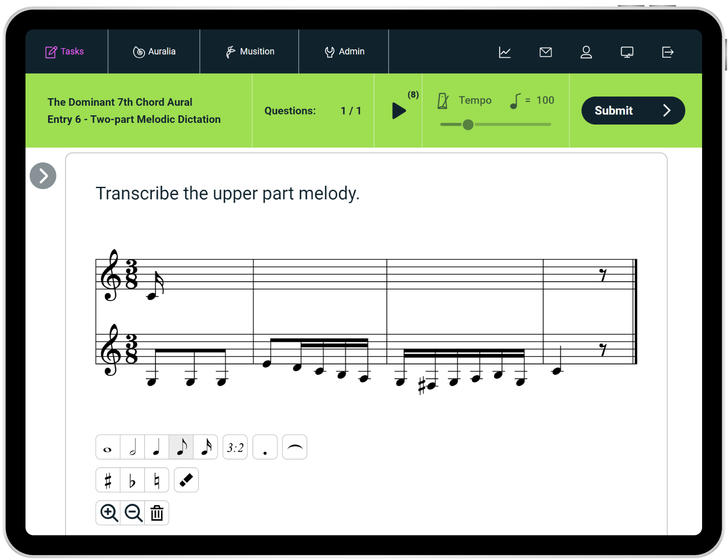Open the Musition menu
Screen dimensions: 728x560
click(249, 51)
